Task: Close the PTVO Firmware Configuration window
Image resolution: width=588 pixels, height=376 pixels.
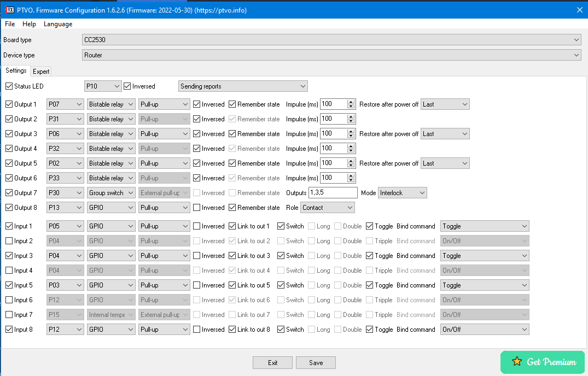Action: (x=579, y=10)
